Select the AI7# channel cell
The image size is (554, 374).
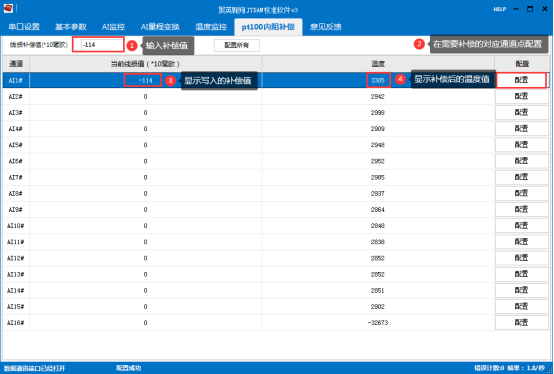[16, 177]
